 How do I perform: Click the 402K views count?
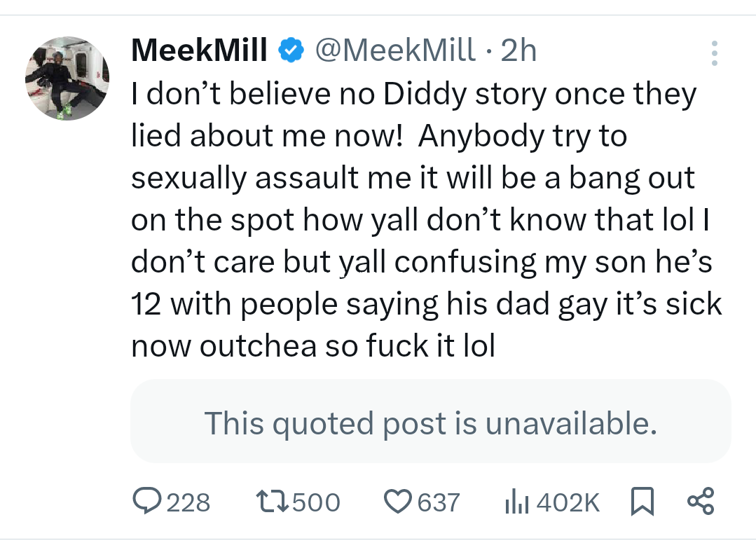(x=568, y=502)
